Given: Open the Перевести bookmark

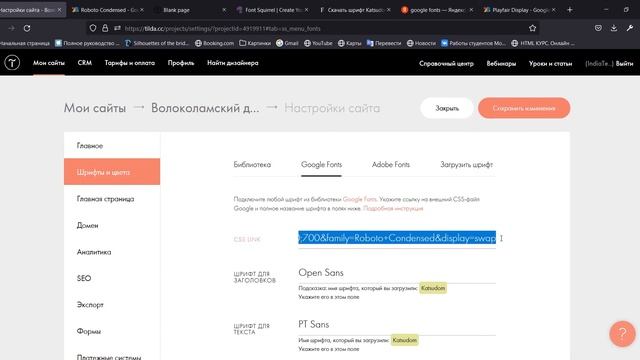Looking at the screenshot, I should [x=384, y=43].
